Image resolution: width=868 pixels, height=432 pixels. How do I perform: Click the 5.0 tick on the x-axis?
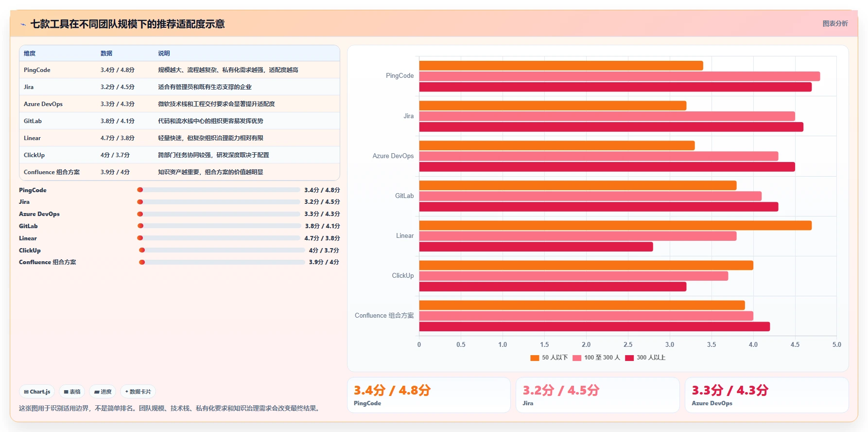836,344
